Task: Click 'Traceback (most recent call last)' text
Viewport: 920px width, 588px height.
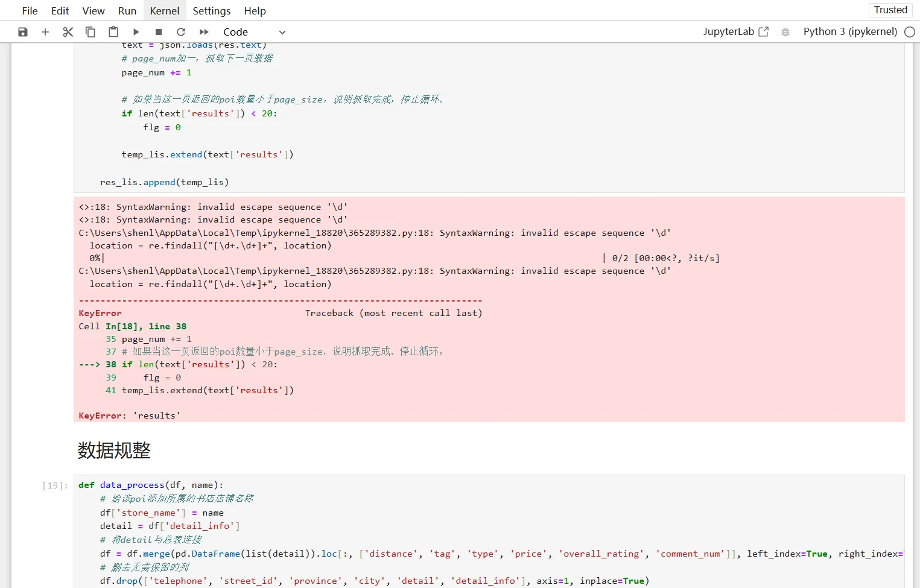Action: (393, 313)
